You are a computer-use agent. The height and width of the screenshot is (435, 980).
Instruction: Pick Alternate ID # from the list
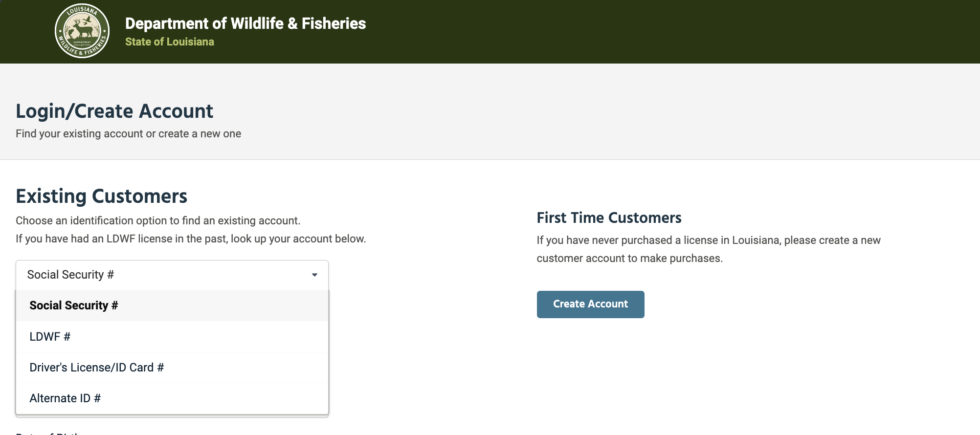click(x=66, y=398)
